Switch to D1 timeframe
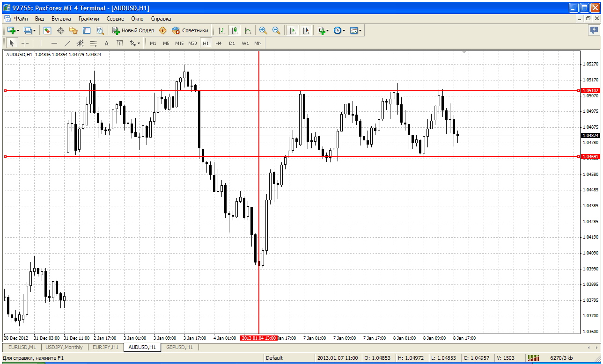This screenshot has height=364, width=603. 232,43
